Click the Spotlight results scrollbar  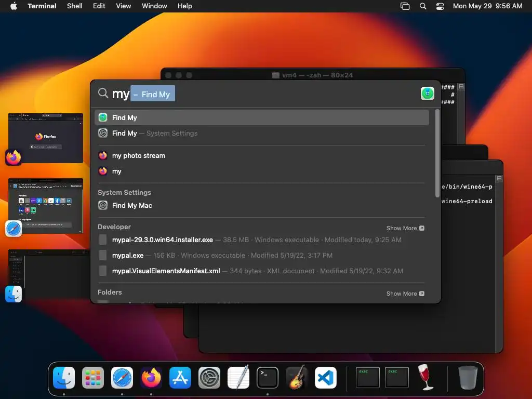tap(437, 153)
